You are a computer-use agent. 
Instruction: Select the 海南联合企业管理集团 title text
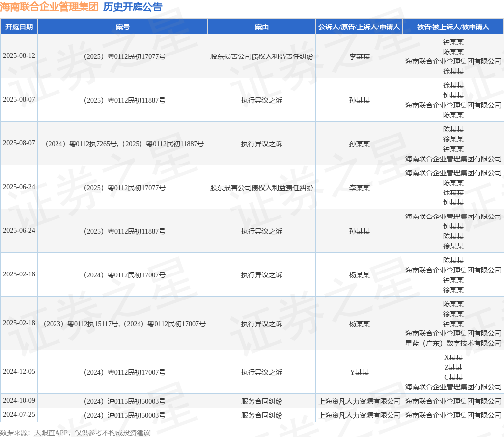(49, 7)
